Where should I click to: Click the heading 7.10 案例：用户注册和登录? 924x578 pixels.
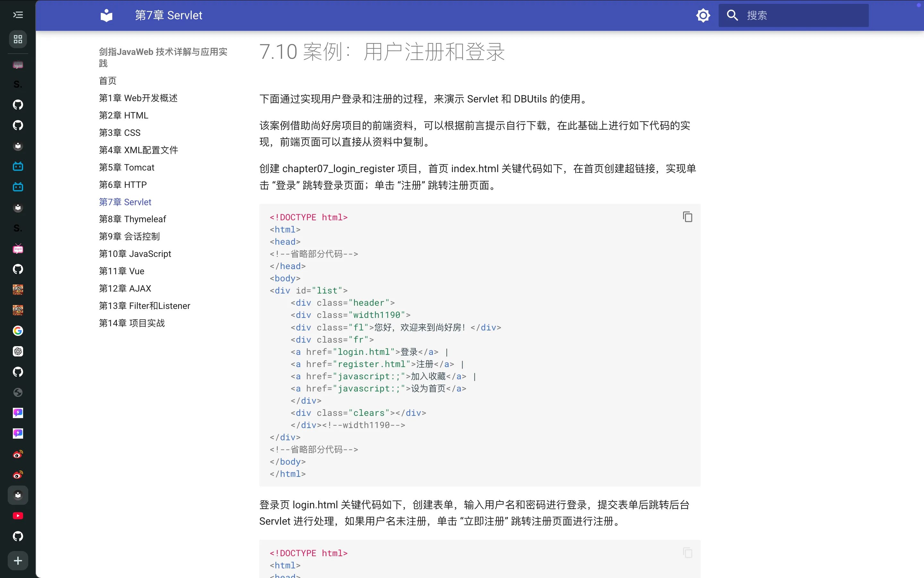(382, 52)
